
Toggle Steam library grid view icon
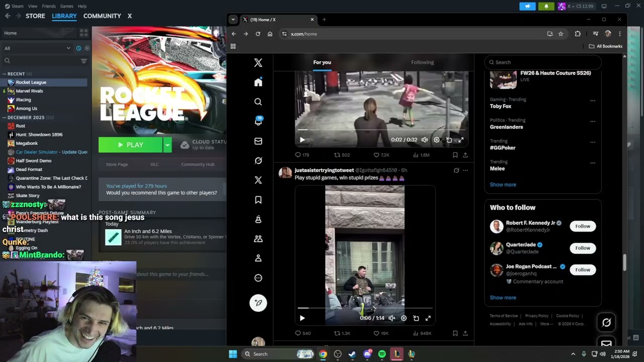click(x=84, y=33)
